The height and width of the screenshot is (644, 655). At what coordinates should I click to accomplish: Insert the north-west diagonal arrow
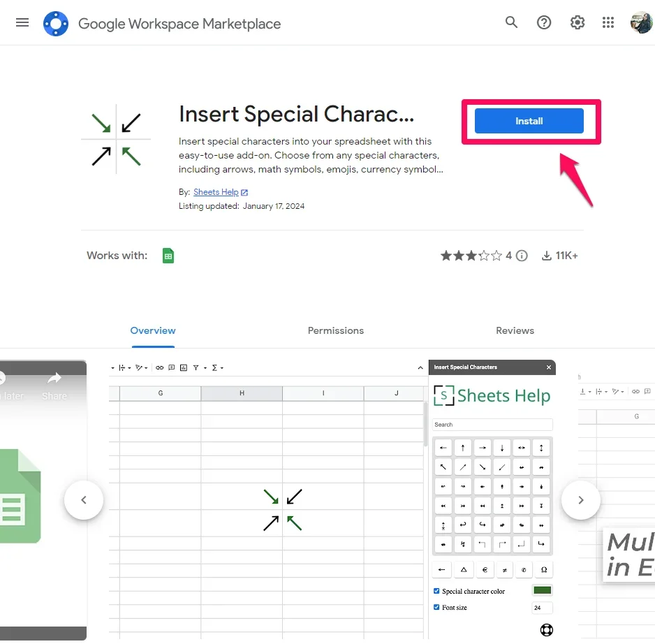click(x=443, y=467)
